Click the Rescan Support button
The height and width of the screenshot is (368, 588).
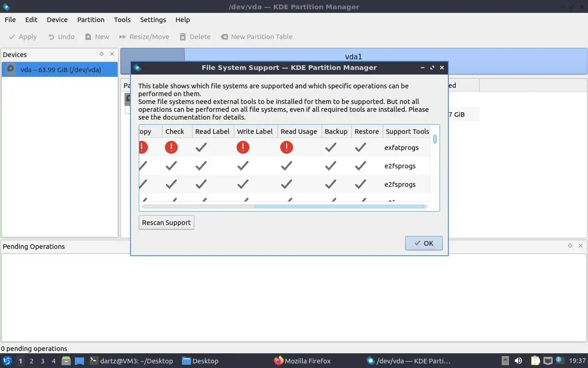(x=166, y=223)
